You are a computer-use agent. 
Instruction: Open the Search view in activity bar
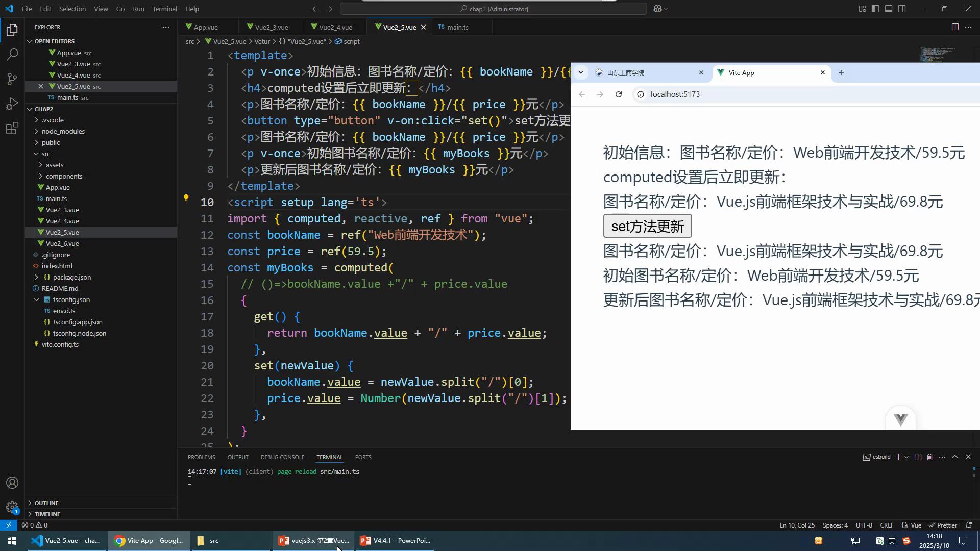[12, 55]
